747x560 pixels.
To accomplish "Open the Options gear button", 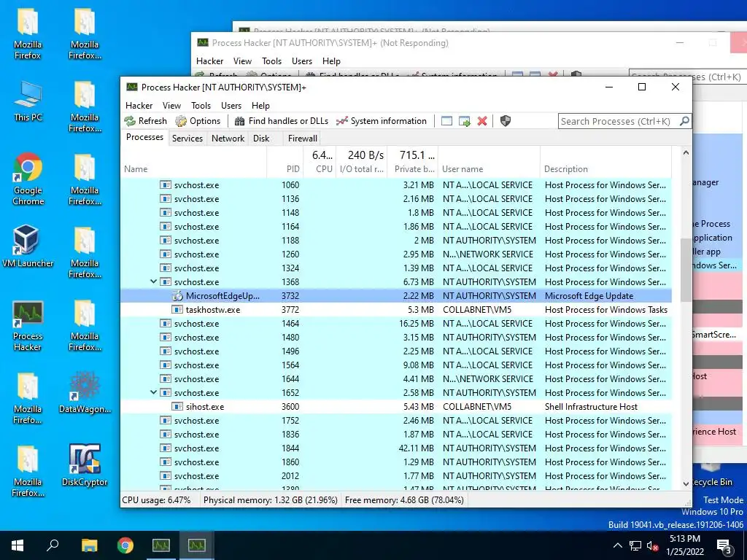I will tap(198, 121).
